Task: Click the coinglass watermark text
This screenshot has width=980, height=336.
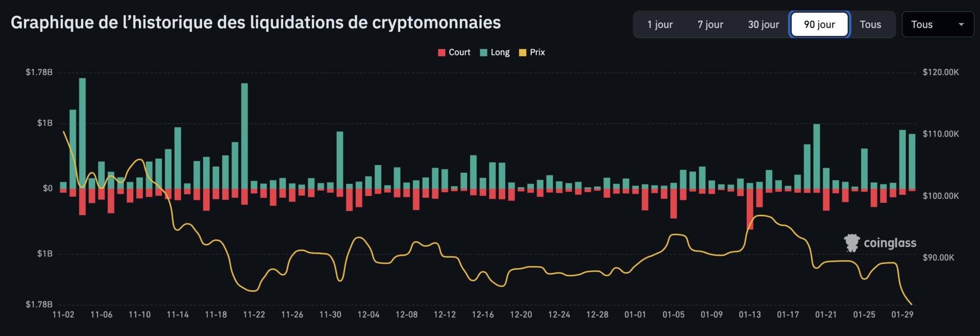Action: (890, 243)
